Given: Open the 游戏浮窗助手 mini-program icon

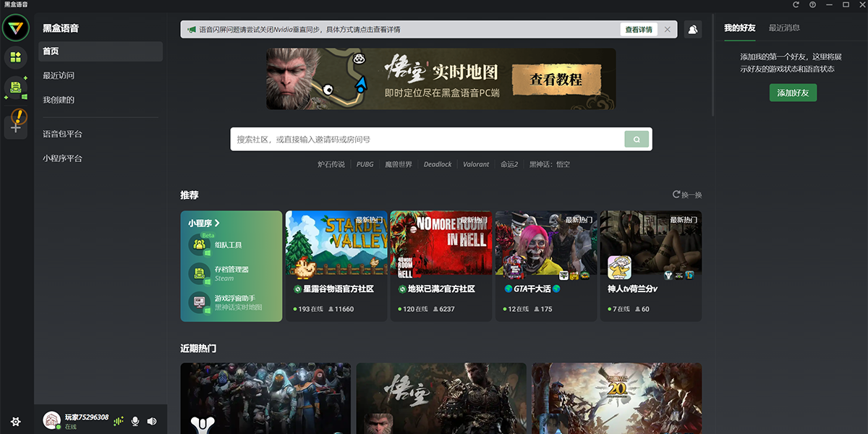Looking at the screenshot, I should (200, 302).
